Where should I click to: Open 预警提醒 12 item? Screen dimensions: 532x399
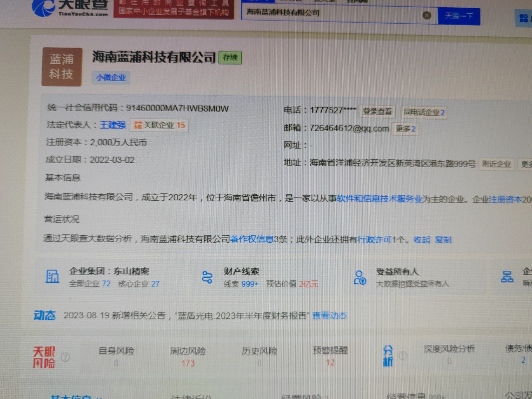point(330,356)
